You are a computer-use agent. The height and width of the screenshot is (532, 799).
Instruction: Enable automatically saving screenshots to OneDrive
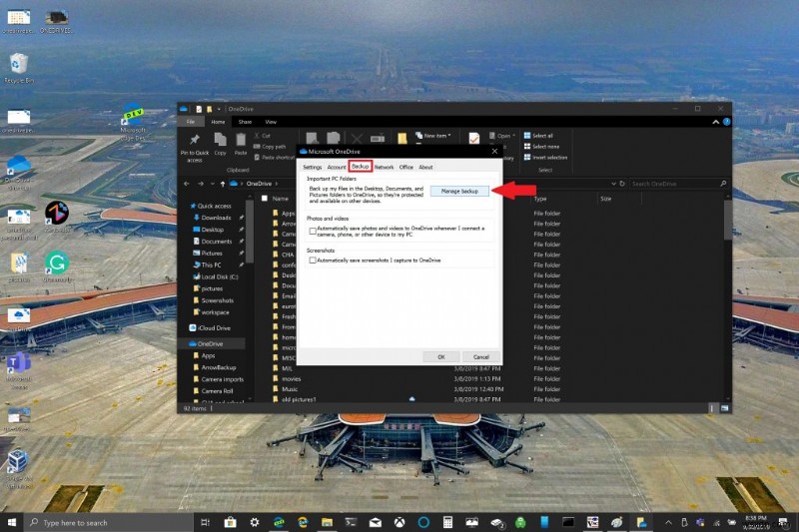313,261
